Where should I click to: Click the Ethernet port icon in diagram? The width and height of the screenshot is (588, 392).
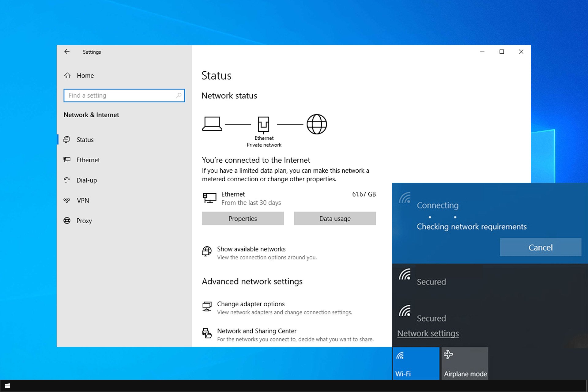tap(263, 125)
